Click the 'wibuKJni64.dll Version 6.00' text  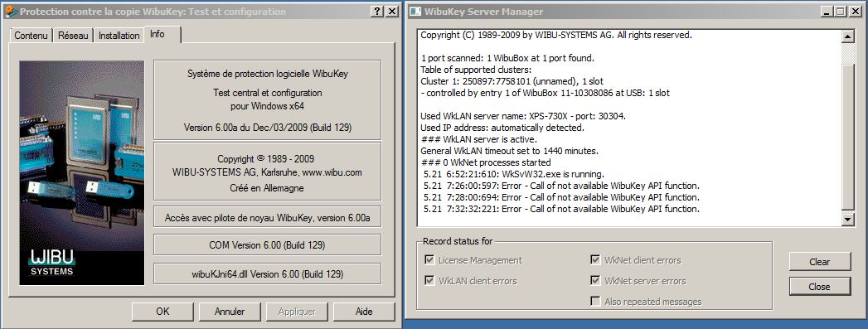(268, 273)
